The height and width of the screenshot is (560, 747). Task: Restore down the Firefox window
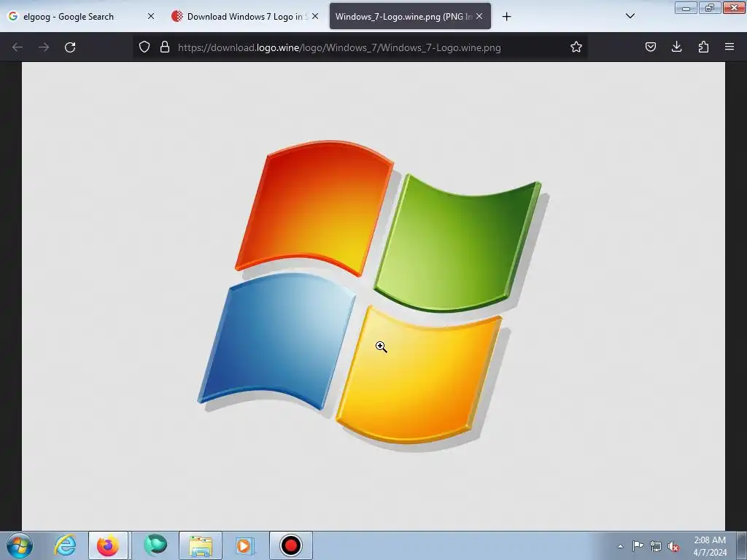point(710,7)
